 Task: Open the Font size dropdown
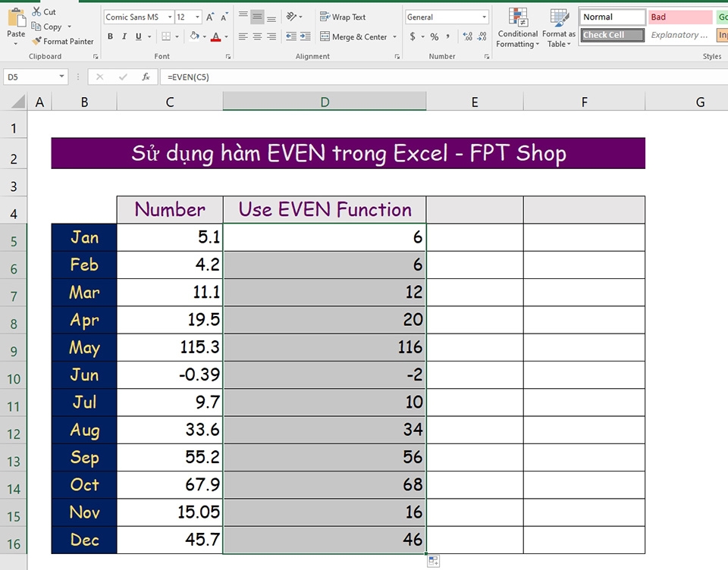point(197,17)
